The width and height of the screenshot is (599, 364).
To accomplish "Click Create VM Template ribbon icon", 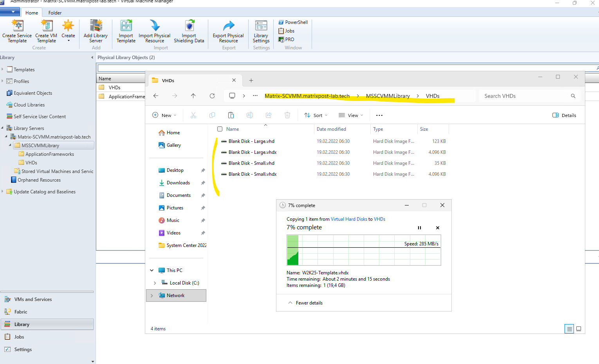I will [x=47, y=31].
